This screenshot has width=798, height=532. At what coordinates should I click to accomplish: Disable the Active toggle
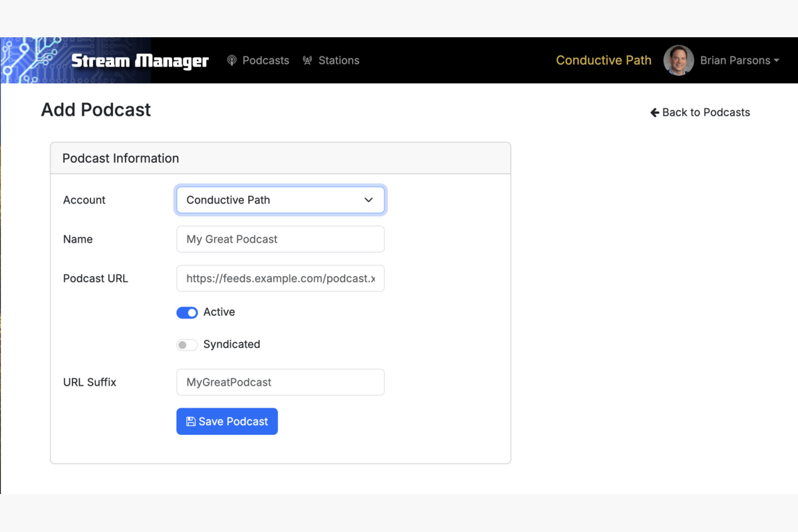click(x=187, y=313)
